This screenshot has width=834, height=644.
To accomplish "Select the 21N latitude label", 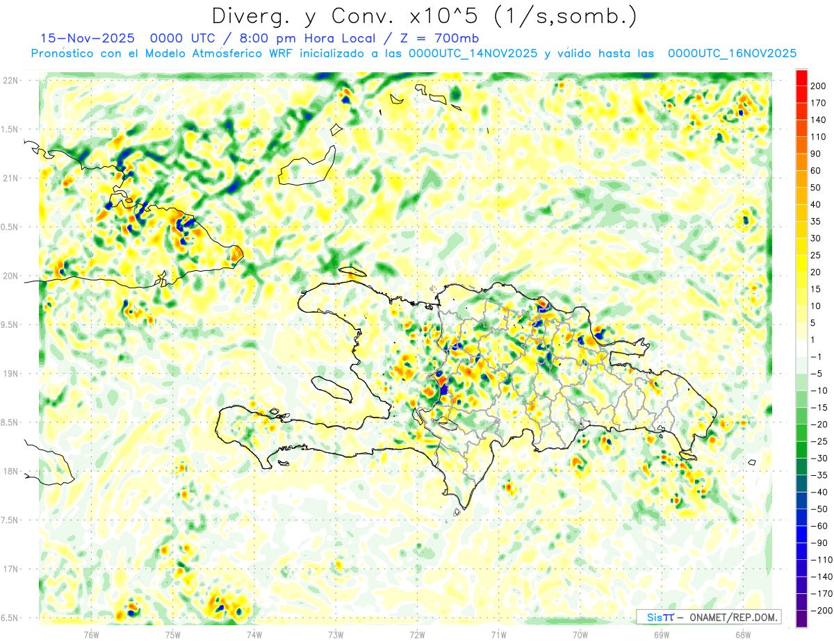I will 10,178.
